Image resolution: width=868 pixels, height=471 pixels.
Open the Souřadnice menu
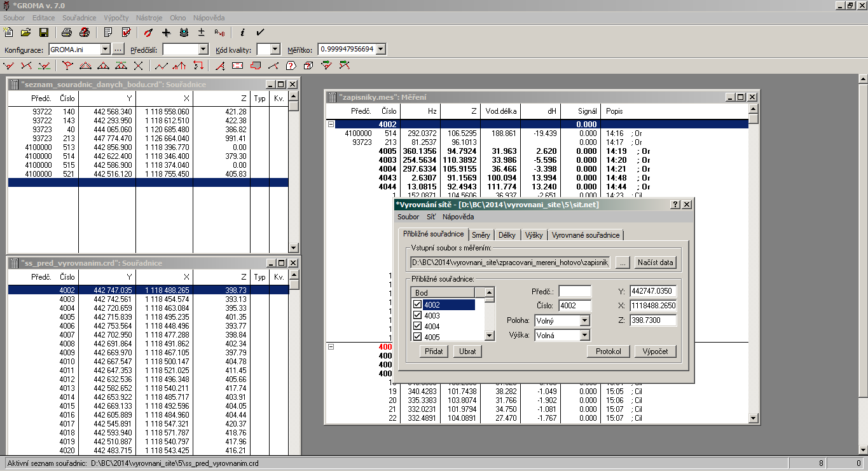click(79, 18)
